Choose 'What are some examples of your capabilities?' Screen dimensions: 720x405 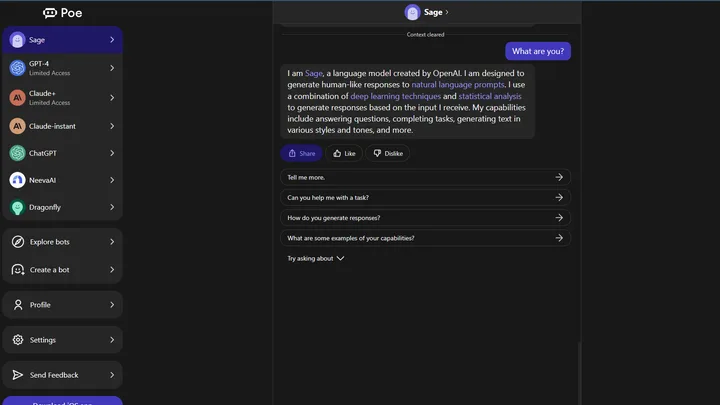(425, 238)
